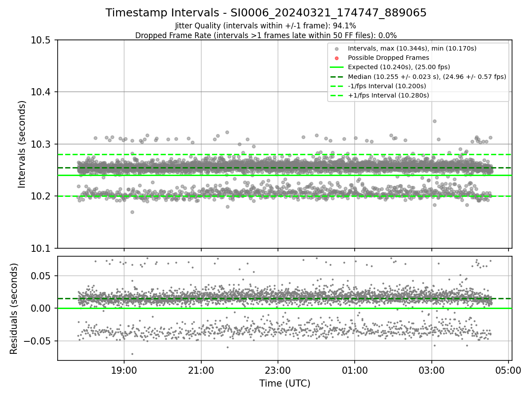
Task: Click the red Possible Dropped Frames legend marker
Action: pos(337,58)
